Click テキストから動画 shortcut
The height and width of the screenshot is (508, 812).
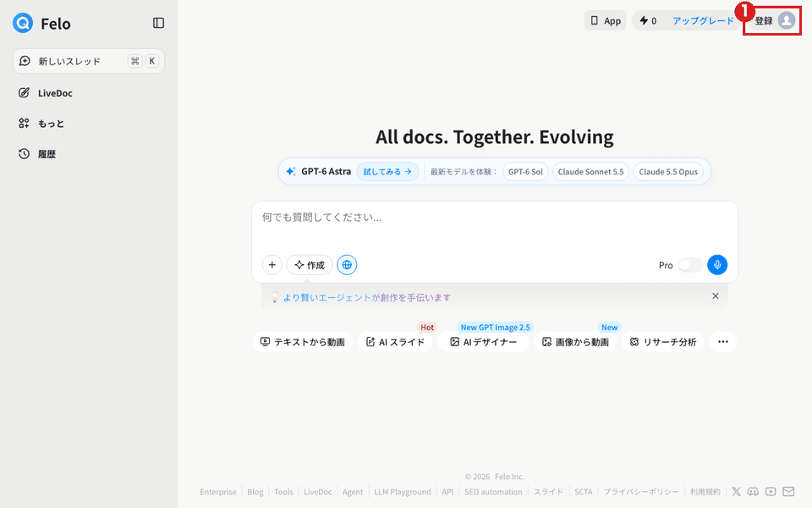303,341
